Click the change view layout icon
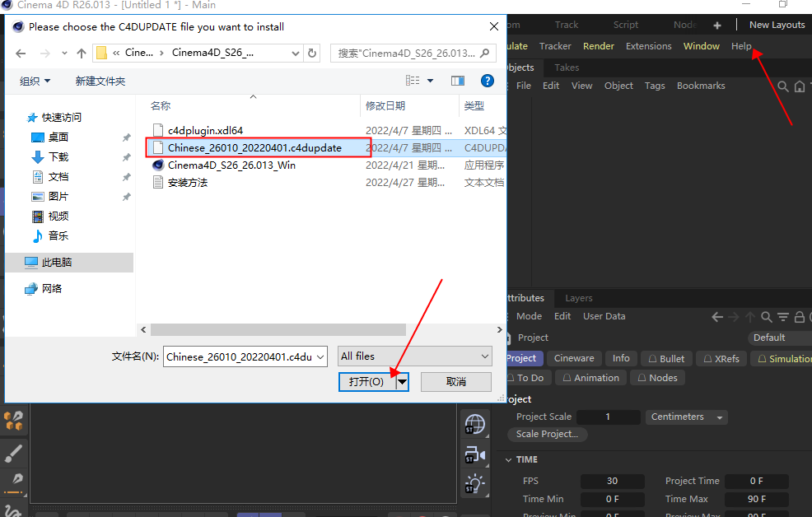Screen dimensions: 812x517 [413, 81]
